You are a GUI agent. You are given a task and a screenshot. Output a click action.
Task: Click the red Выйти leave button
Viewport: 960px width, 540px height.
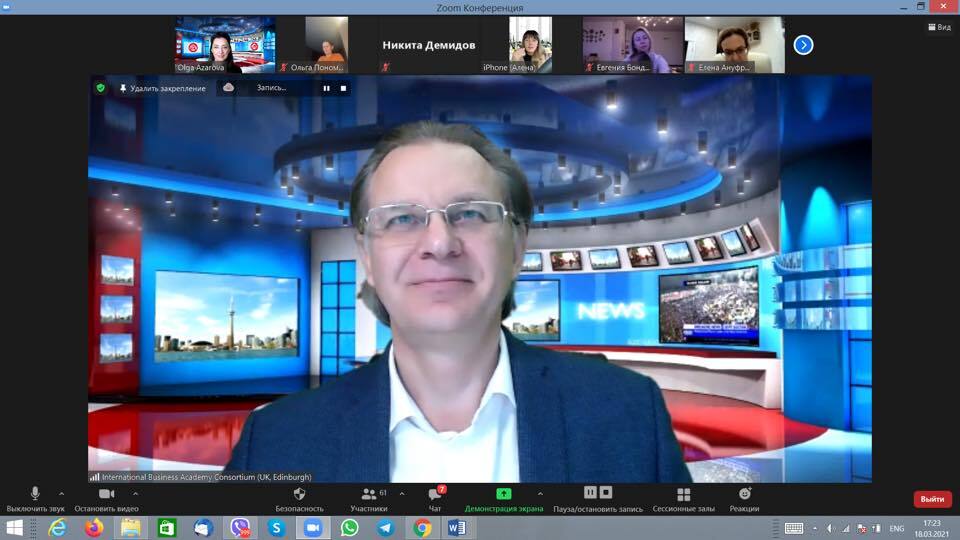pos(932,499)
